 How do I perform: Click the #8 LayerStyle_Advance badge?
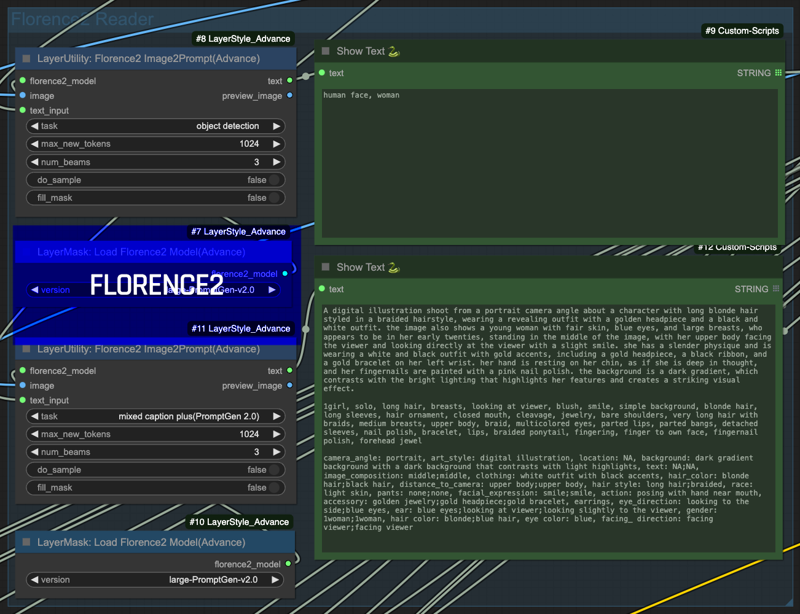pos(243,39)
